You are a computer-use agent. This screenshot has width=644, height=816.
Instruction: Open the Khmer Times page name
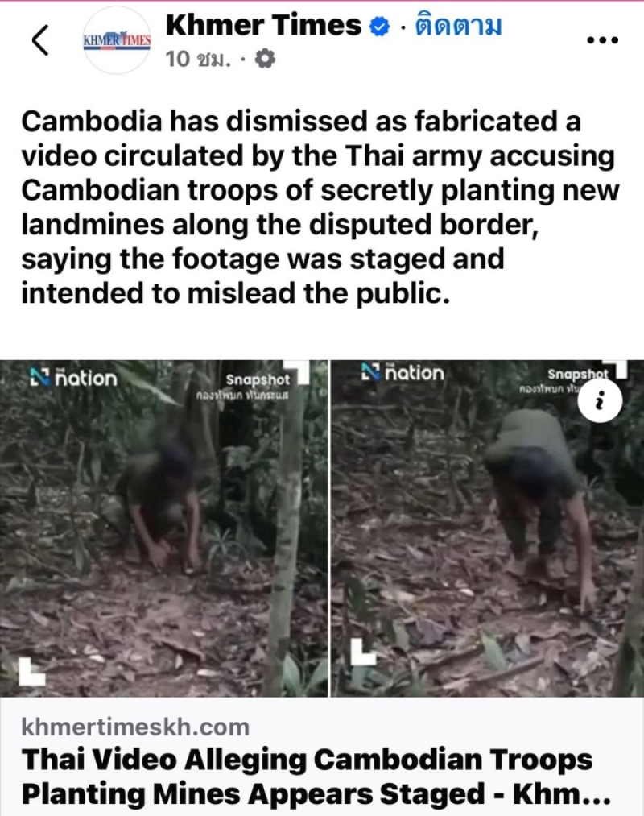point(263,25)
